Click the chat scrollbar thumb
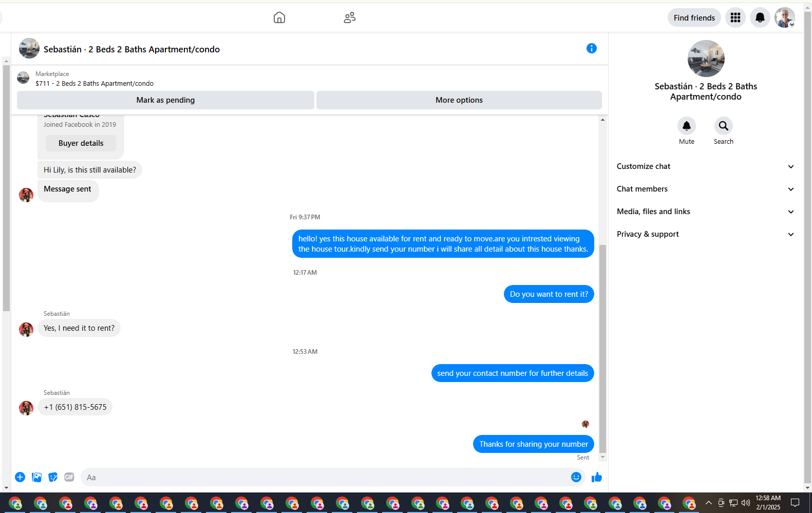This screenshot has height=513, width=812. pyautogui.click(x=603, y=349)
